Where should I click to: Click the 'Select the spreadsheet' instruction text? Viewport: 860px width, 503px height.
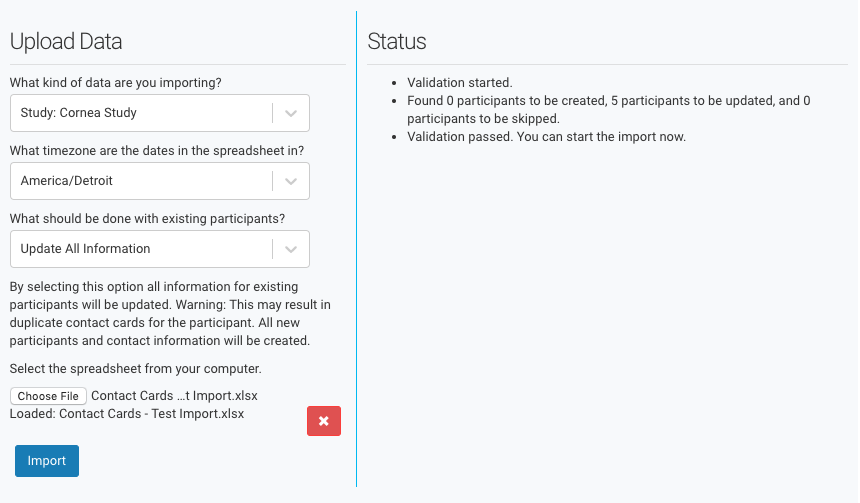tap(135, 368)
